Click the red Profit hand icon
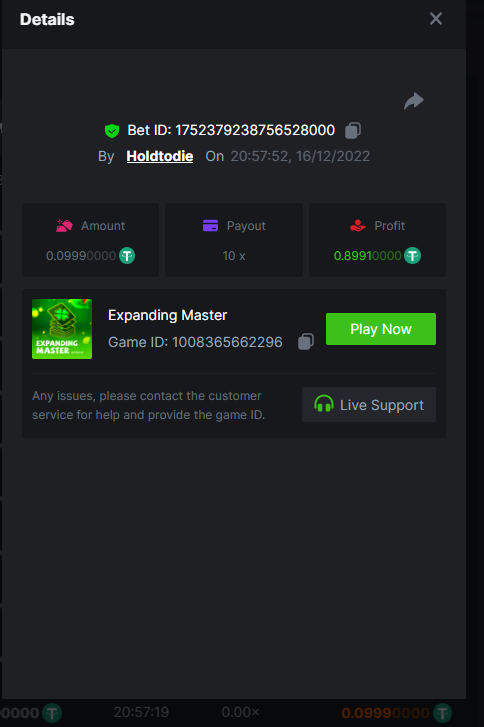The image size is (484, 727). tap(357, 226)
